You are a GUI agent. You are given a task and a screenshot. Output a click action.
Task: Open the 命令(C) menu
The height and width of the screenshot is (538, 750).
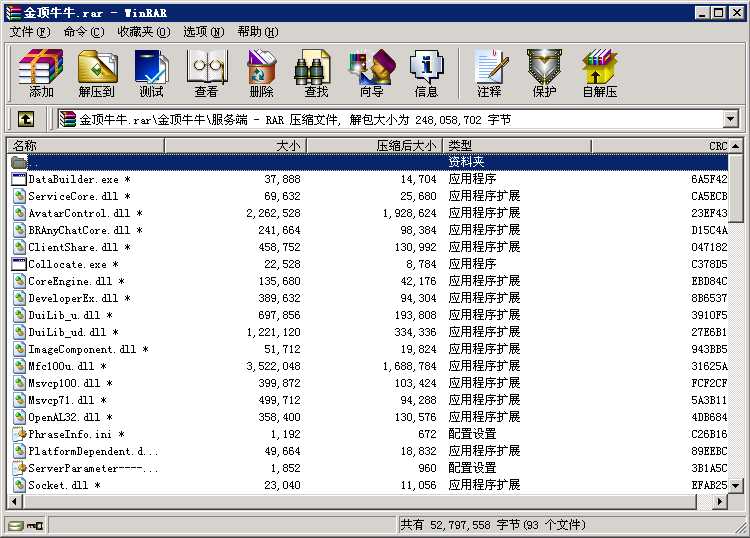[x=84, y=32]
